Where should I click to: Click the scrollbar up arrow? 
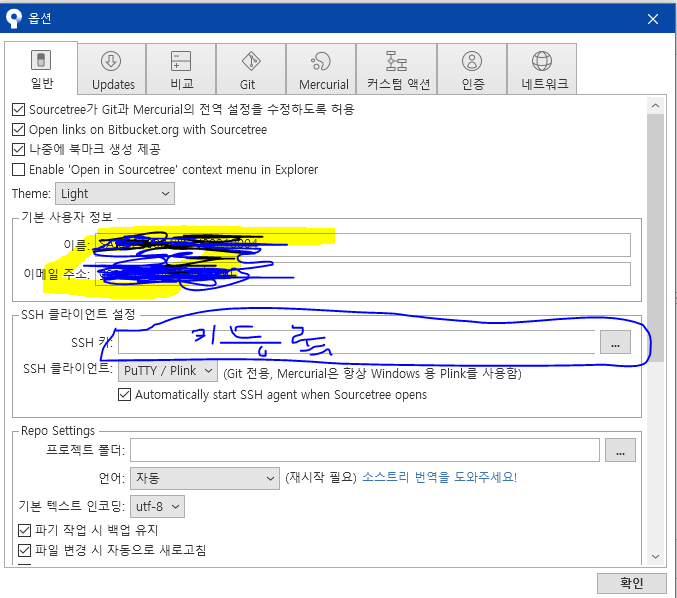655,105
